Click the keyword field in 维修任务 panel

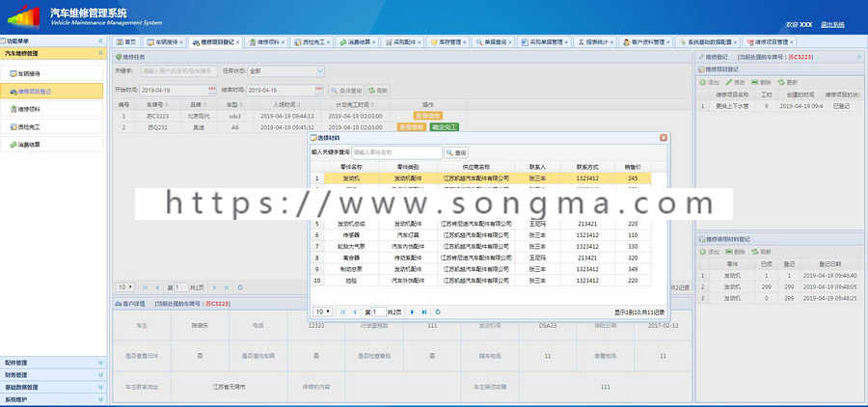(x=178, y=70)
